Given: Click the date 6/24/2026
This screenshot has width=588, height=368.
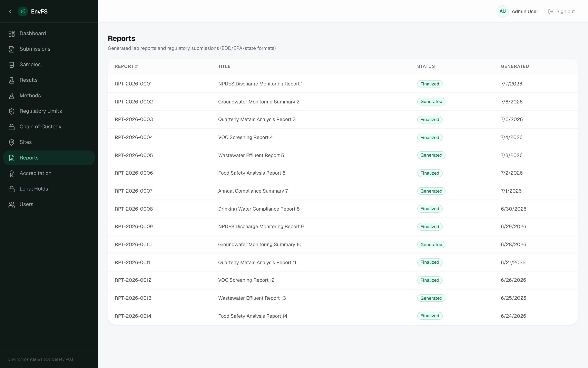Looking at the screenshot, I should [513, 316].
